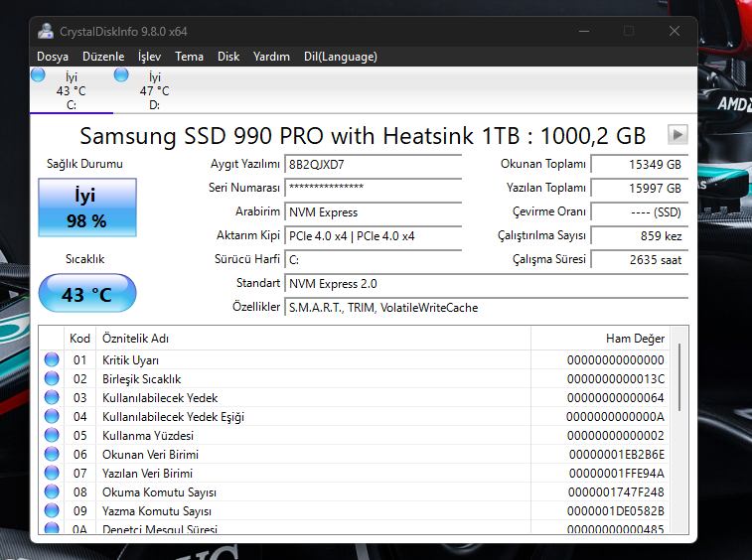
Task: Click raw value 00000000013C
Action: (x=616, y=378)
